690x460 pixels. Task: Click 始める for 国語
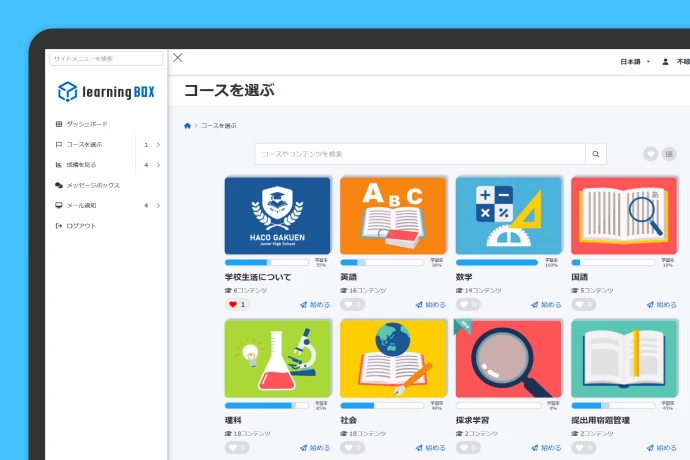tap(661, 305)
